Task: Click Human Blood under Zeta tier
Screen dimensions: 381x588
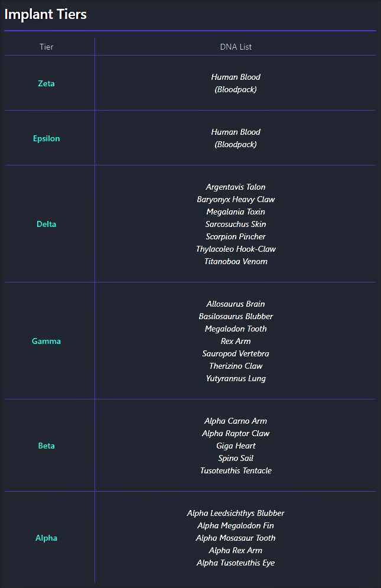Action: (x=236, y=77)
